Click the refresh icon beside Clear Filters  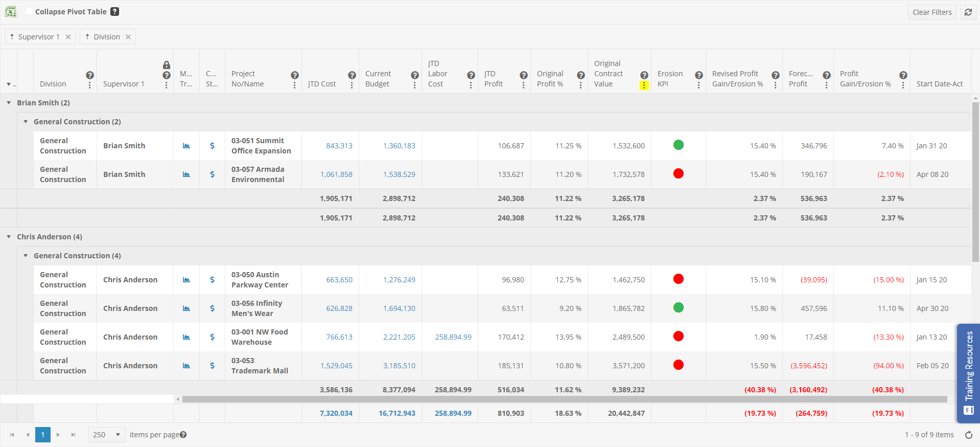click(968, 12)
